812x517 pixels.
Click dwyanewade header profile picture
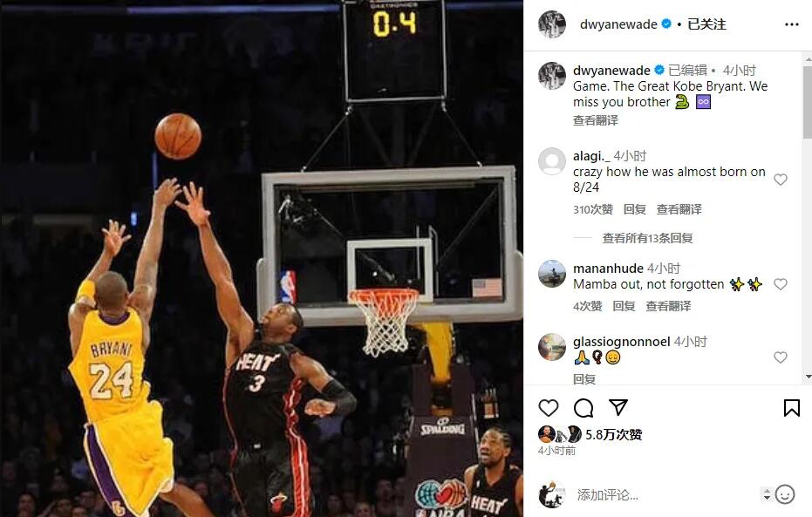(551, 24)
